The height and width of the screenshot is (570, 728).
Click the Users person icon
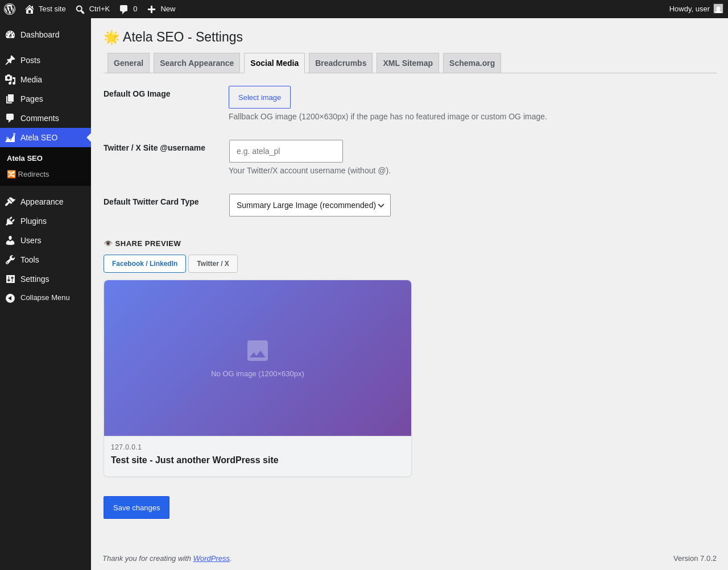tap(10, 240)
